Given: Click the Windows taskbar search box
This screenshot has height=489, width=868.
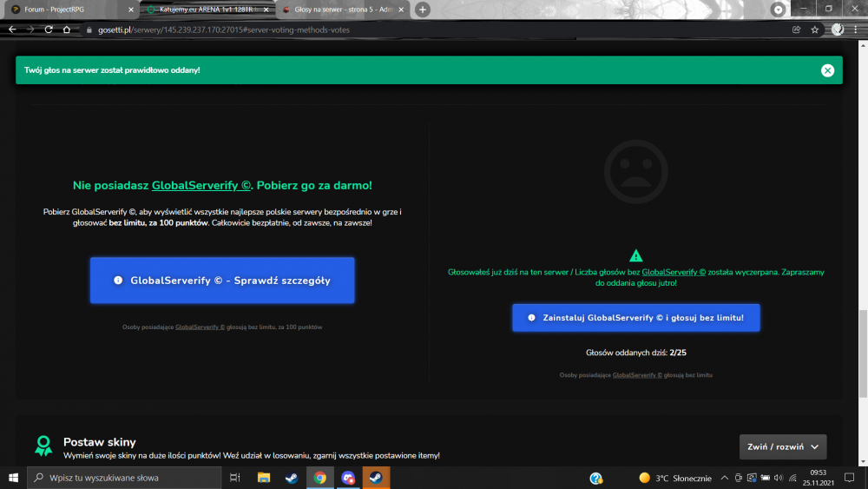Looking at the screenshot, I should pyautogui.click(x=124, y=478).
